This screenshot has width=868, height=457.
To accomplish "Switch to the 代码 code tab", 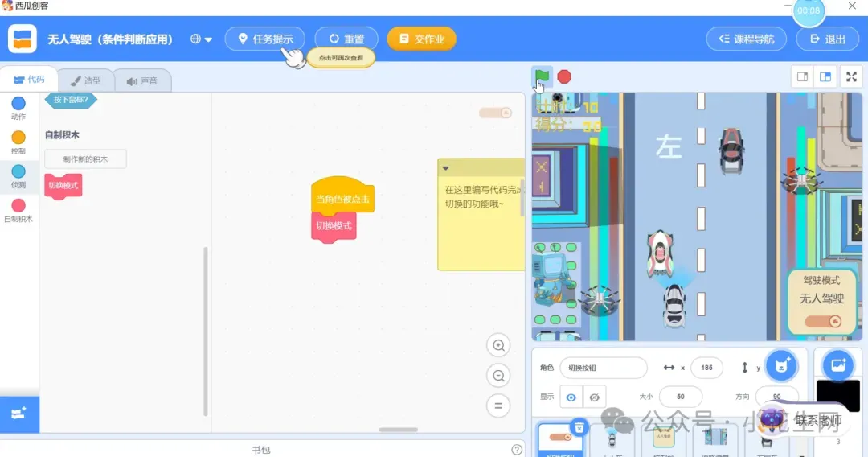I will click(x=29, y=80).
